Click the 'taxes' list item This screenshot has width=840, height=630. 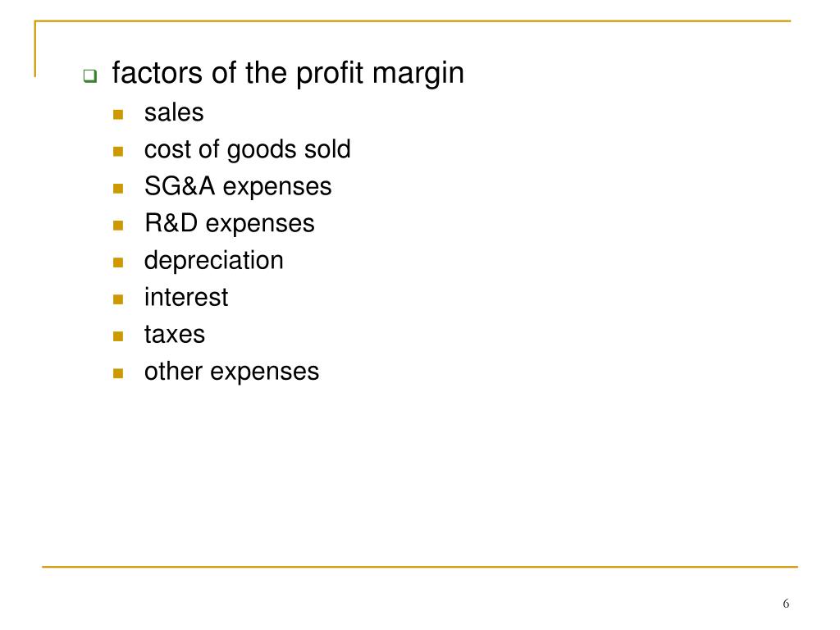[175, 335]
